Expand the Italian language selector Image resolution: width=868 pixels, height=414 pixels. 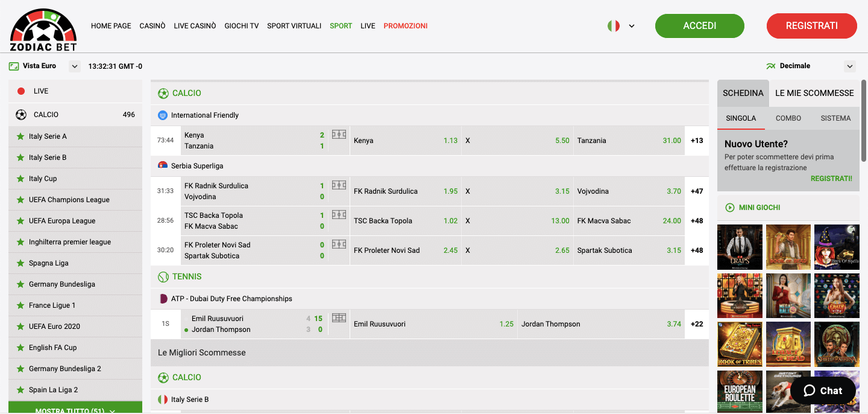point(631,26)
